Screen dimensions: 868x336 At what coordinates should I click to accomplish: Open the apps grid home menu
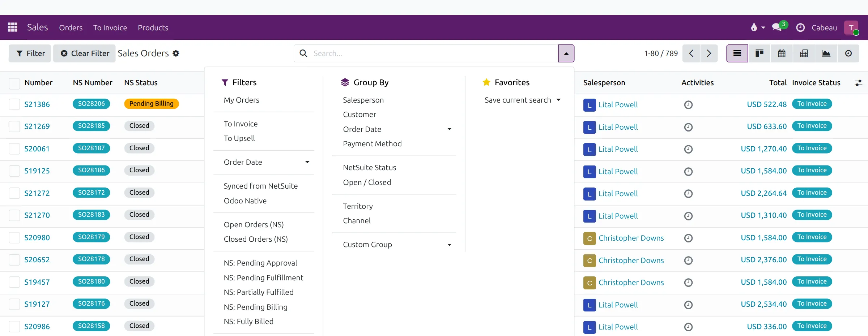pos(13,27)
